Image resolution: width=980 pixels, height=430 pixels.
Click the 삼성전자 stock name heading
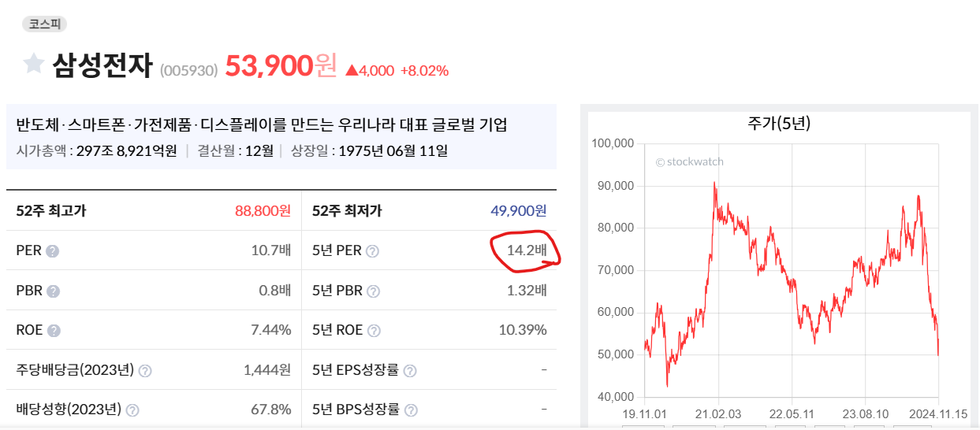pos(102,65)
